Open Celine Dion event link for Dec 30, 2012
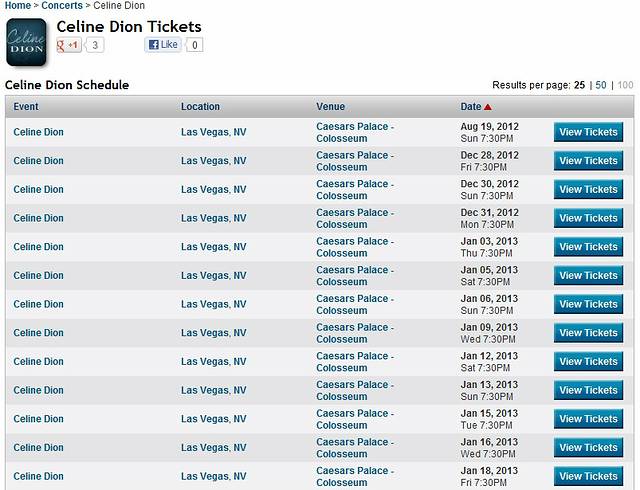The image size is (640, 490). point(38,189)
